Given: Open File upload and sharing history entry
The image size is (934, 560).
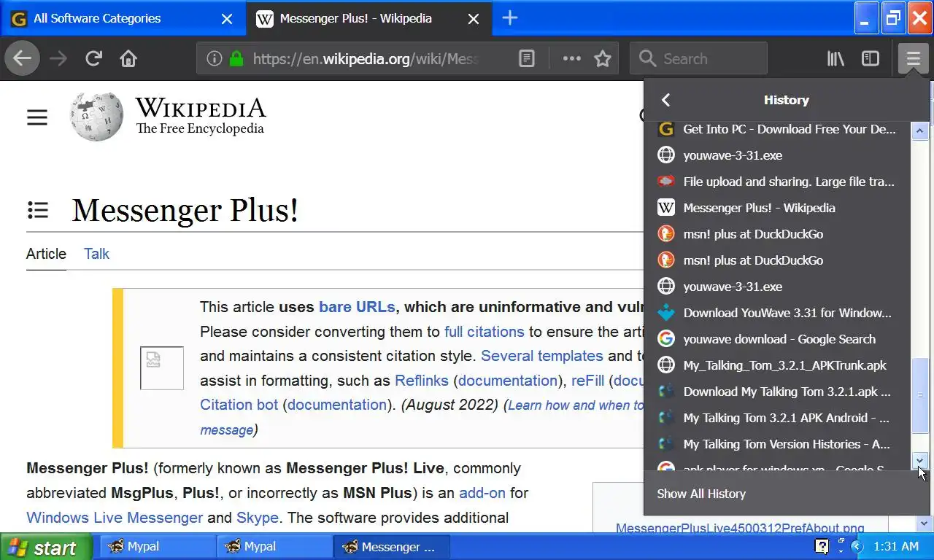Looking at the screenshot, I should tap(777, 182).
